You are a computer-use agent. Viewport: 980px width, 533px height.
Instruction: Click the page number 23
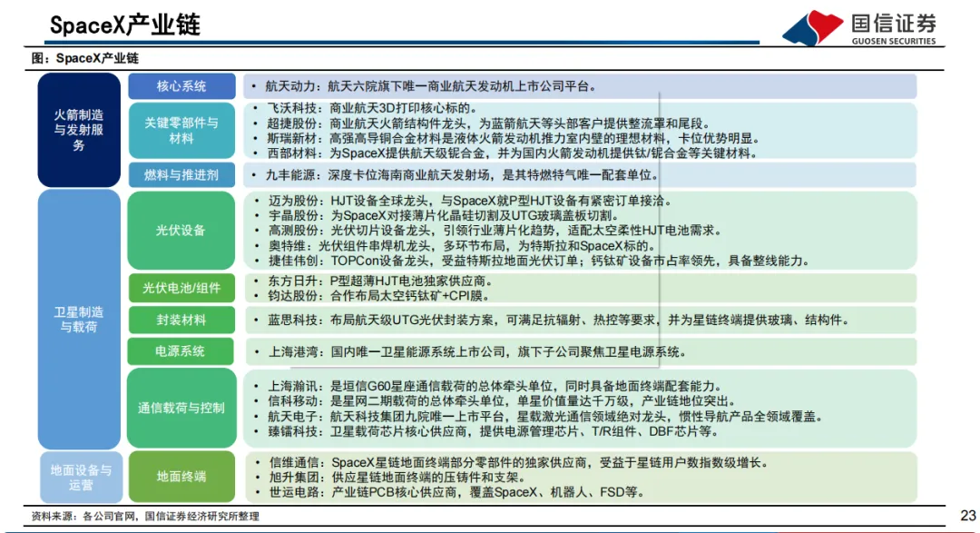tap(968, 516)
